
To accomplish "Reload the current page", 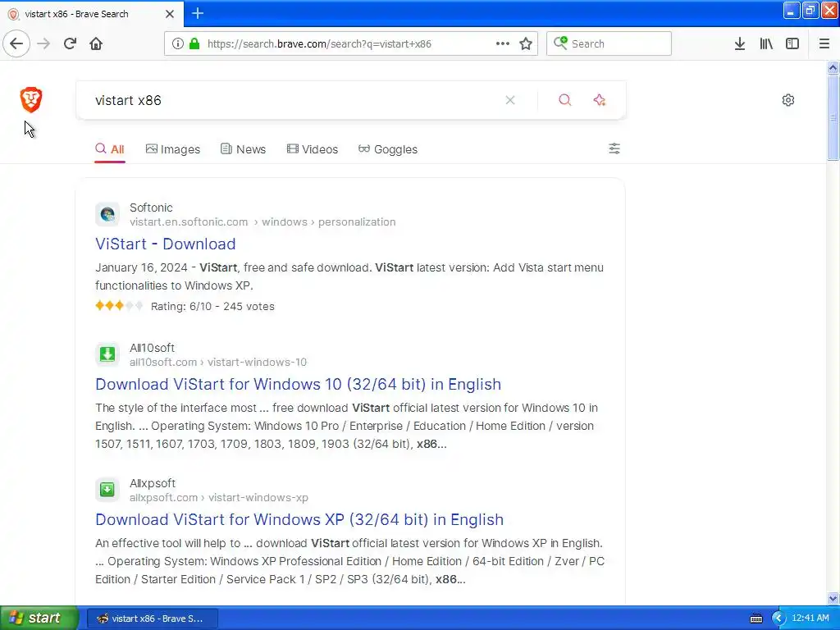I will coord(70,44).
